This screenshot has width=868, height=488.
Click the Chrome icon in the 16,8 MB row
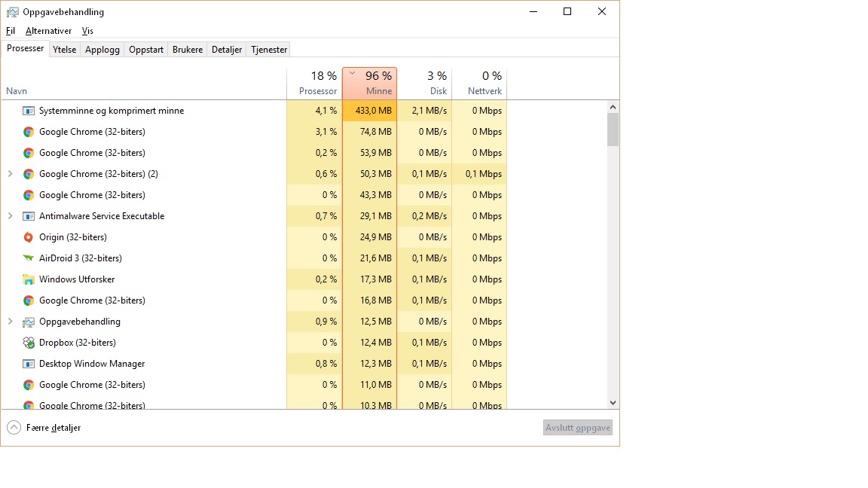(x=28, y=300)
